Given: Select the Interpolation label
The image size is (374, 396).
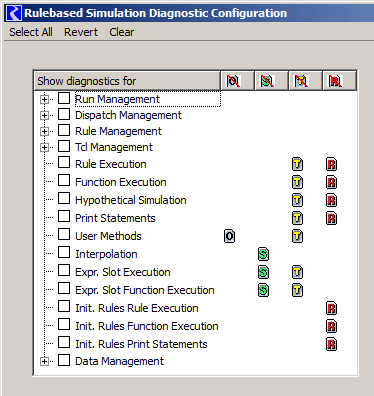Looking at the screenshot, I should coord(106,254).
